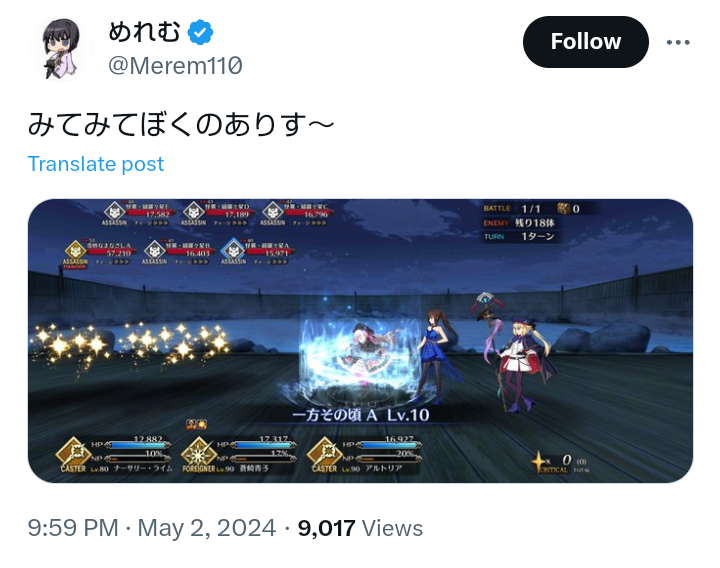Open the めれむ profile avatar
720x568 pixels.
pyautogui.click(x=61, y=49)
